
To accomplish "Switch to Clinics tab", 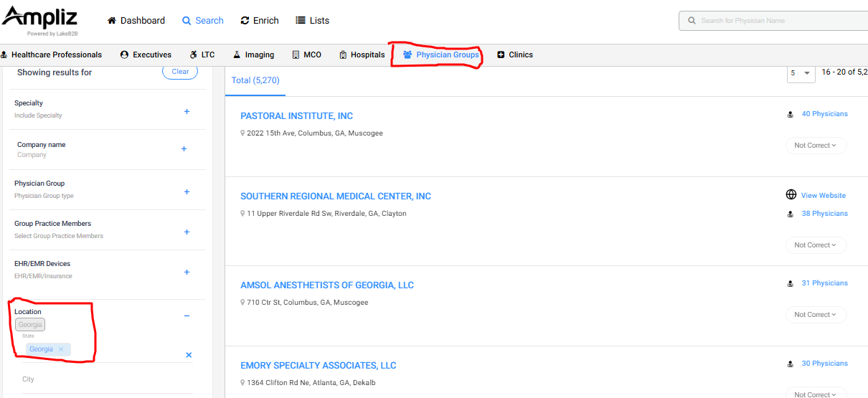I will point(515,55).
